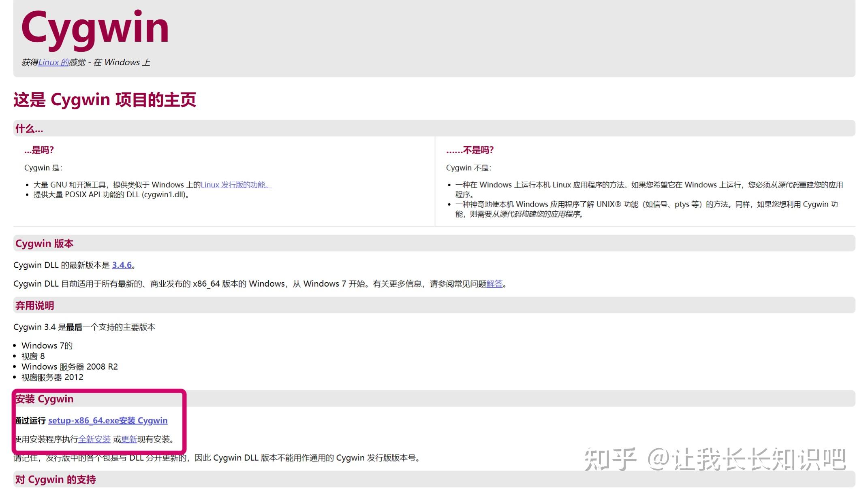Click the '对 Cygwin 的支持' section header
The width and height of the screenshot is (868, 494).
[56, 480]
